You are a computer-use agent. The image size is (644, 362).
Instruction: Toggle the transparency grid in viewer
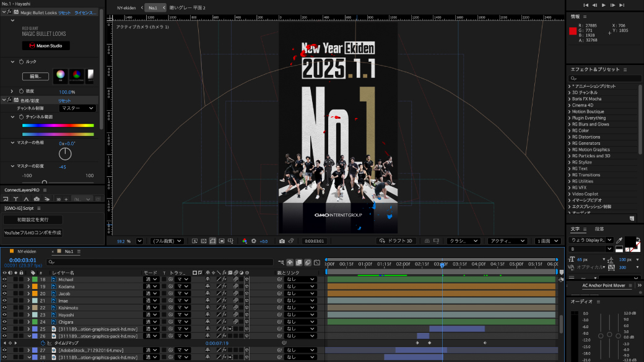pyautogui.click(x=204, y=241)
